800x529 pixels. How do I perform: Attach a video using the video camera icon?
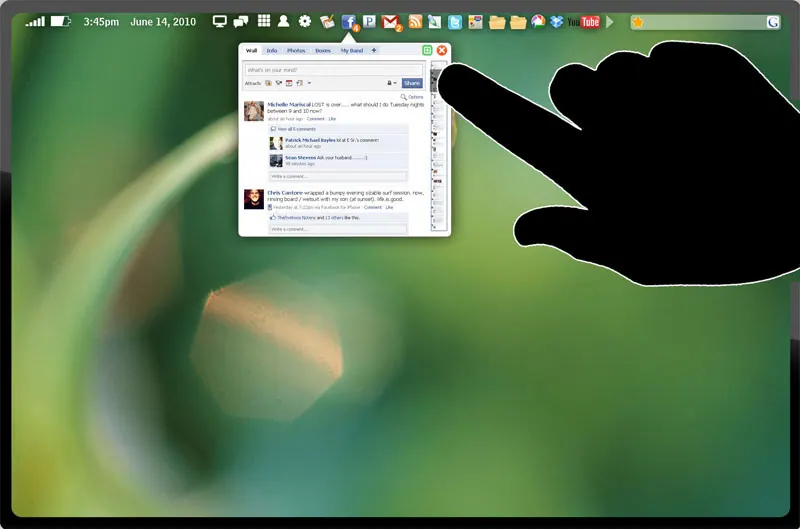click(x=279, y=83)
